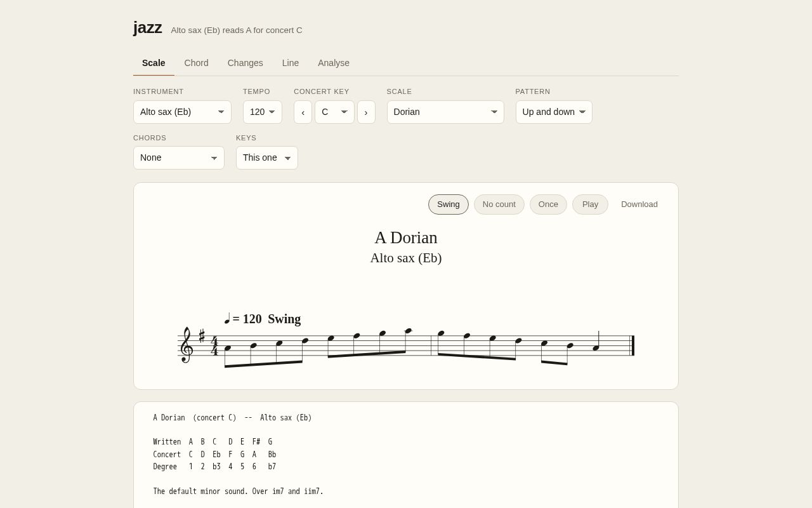Image resolution: width=812 pixels, height=508 pixels.
Task: Go to previous concert key arrow
Action: tap(303, 112)
